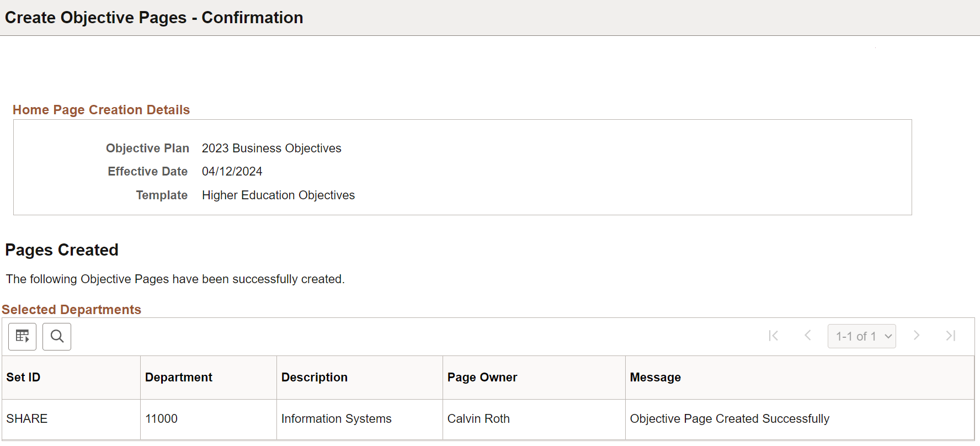Open the "1-1 of 1" row dropdown
The height and width of the screenshot is (446, 980).
[861, 336]
